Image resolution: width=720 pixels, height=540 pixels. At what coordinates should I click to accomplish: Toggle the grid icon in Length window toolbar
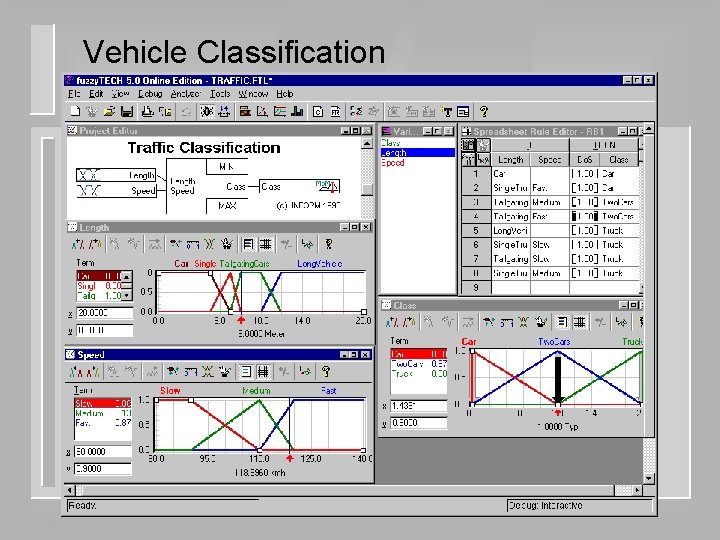[x=265, y=244]
